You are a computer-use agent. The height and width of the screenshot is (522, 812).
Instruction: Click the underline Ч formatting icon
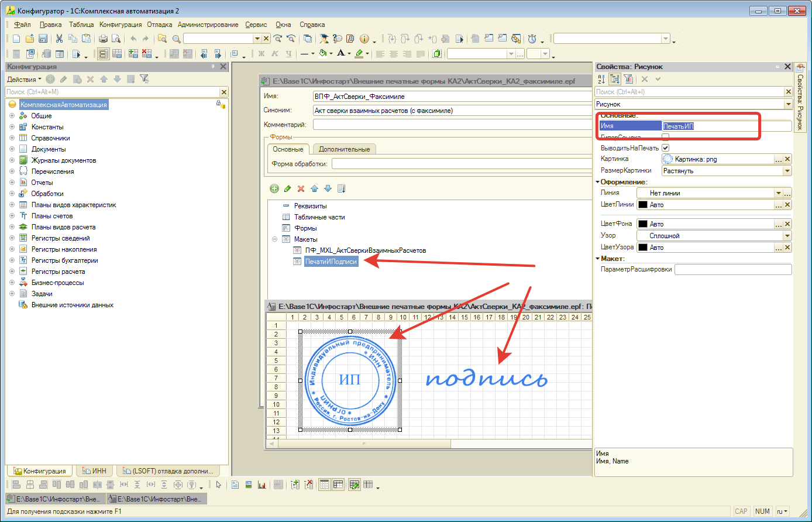coord(288,54)
